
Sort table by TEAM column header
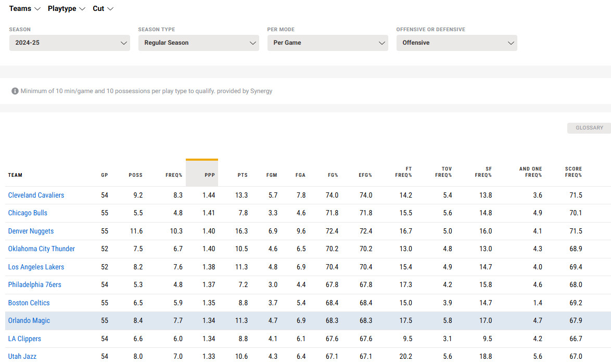tap(15, 175)
